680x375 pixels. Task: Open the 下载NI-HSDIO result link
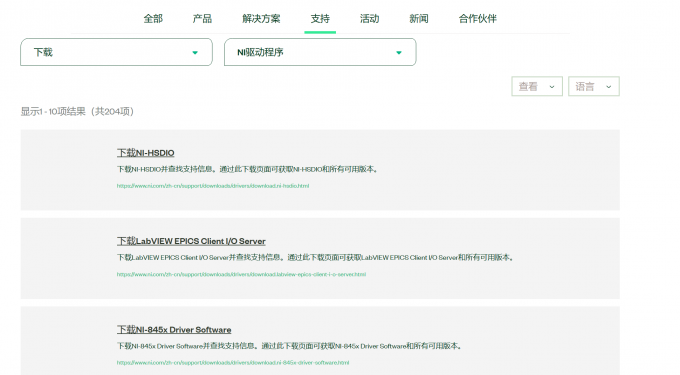coord(146,153)
